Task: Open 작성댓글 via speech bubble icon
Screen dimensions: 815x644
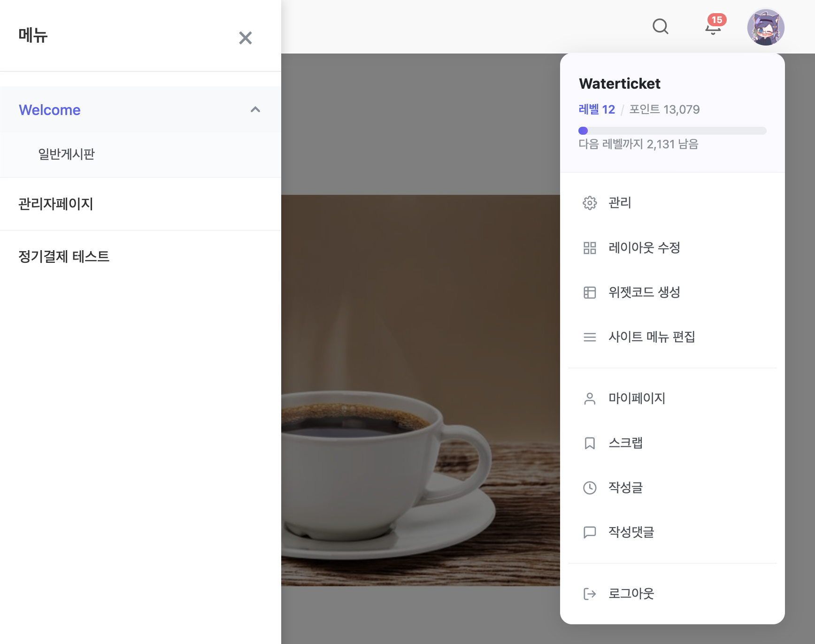Action: pos(590,532)
